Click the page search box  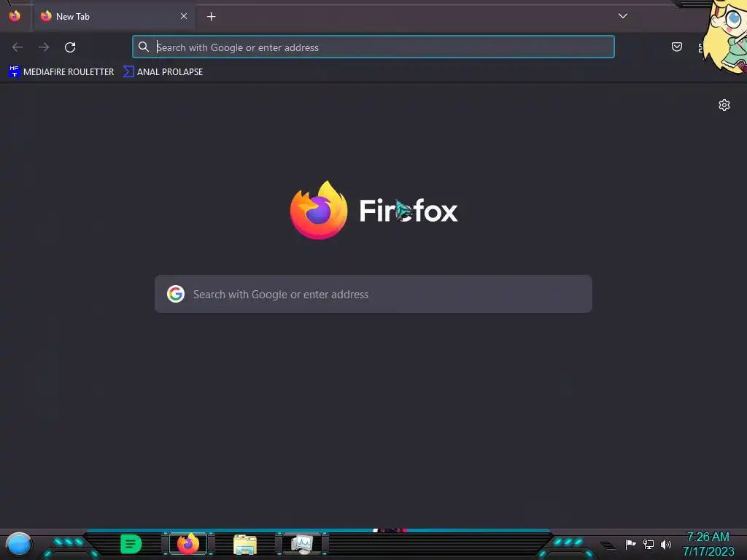tap(373, 294)
